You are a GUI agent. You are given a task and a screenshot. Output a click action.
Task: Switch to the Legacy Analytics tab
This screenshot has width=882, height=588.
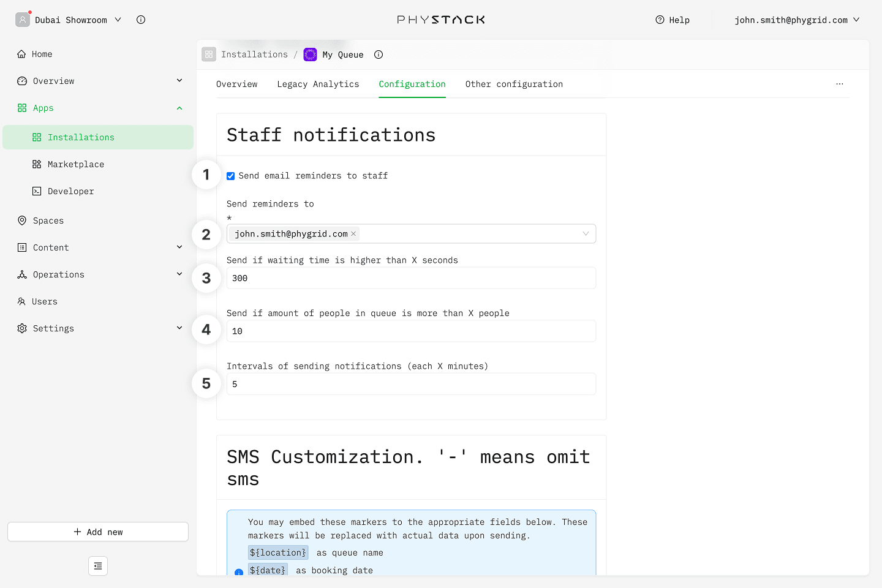pos(318,84)
